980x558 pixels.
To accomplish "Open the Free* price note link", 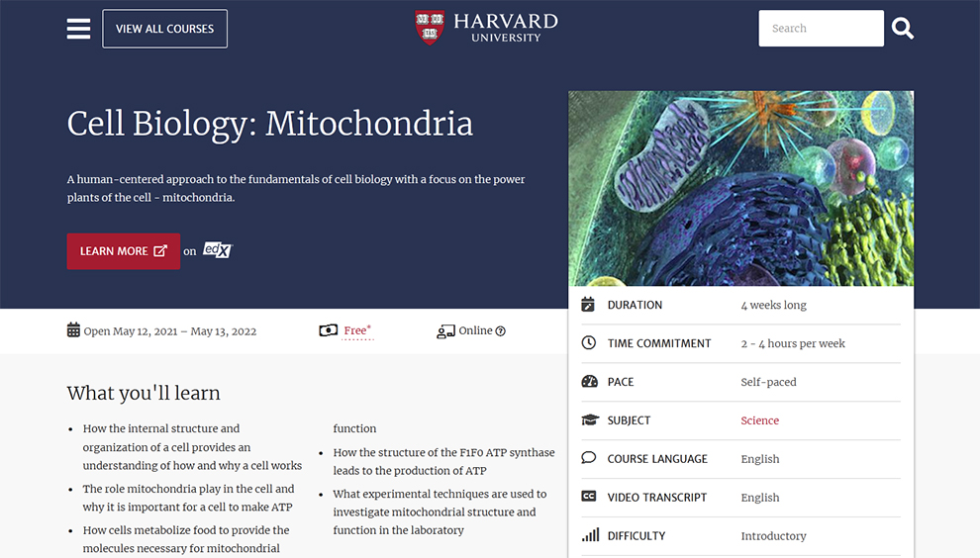I will [x=357, y=330].
